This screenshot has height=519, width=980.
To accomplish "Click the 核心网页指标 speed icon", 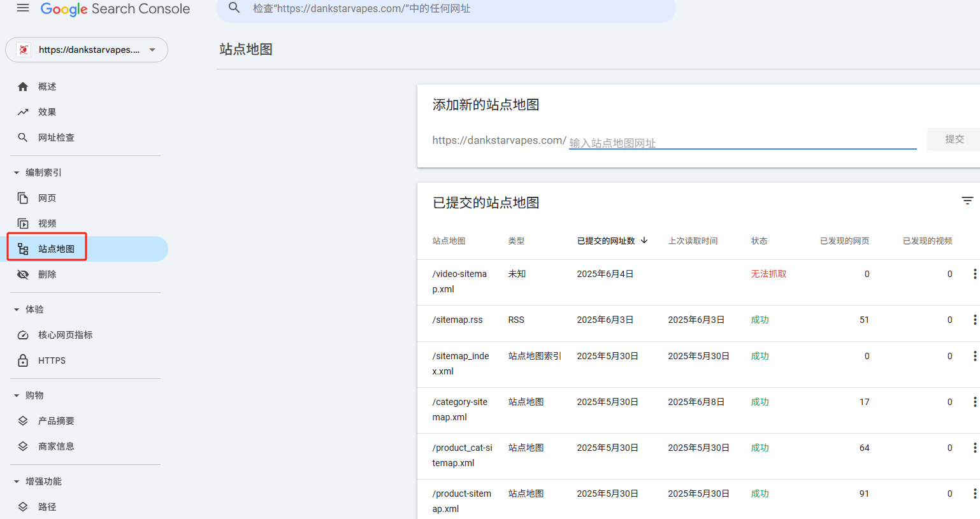I will [23, 334].
